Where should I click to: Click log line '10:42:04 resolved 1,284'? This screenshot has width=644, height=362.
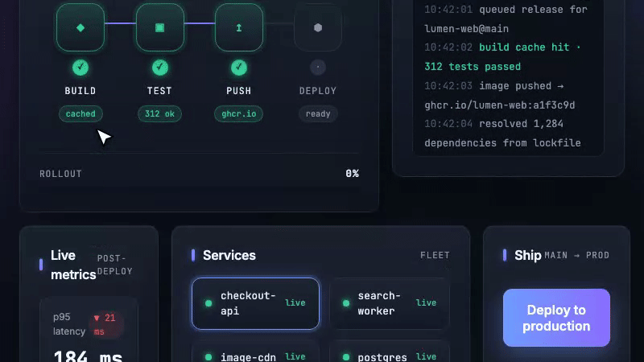point(493,124)
